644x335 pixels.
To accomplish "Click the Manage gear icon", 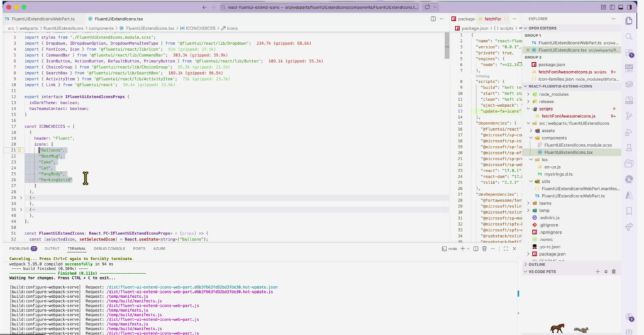I will (x=629, y=331).
